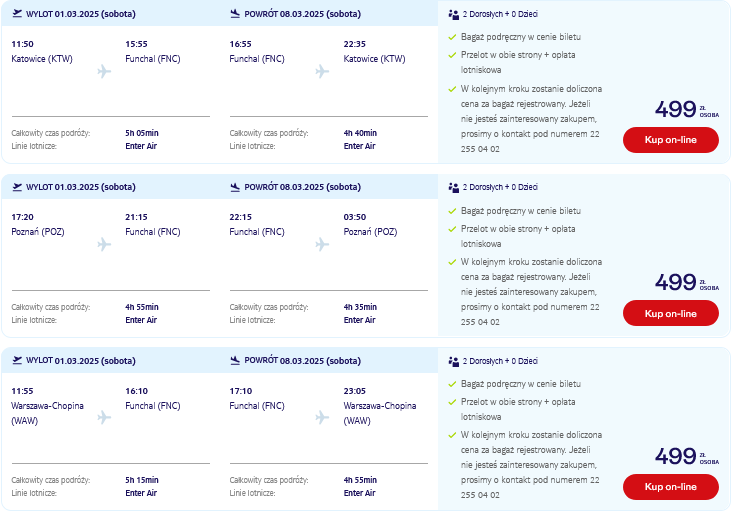This screenshot has height=511, width=732.
Task: Click the passengers icon beside the first 2 Dorosłych
Action: [x=453, y=14]
